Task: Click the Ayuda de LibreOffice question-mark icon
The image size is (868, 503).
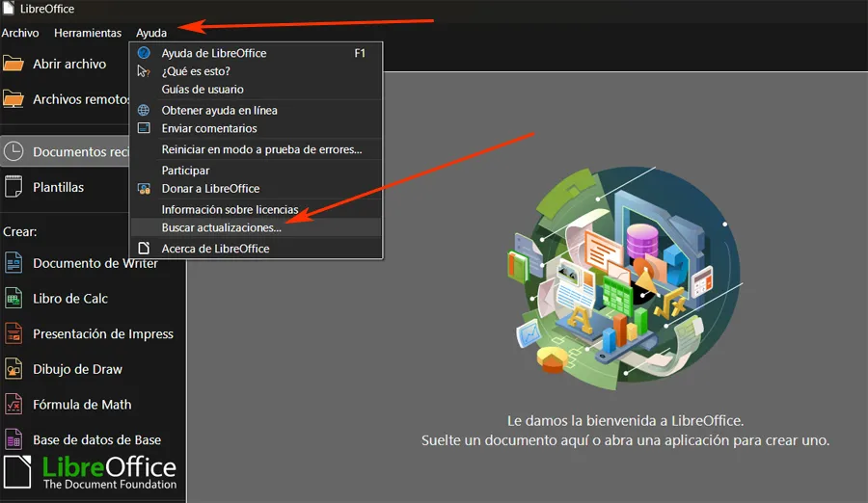Action: click(x=144, y=53)
